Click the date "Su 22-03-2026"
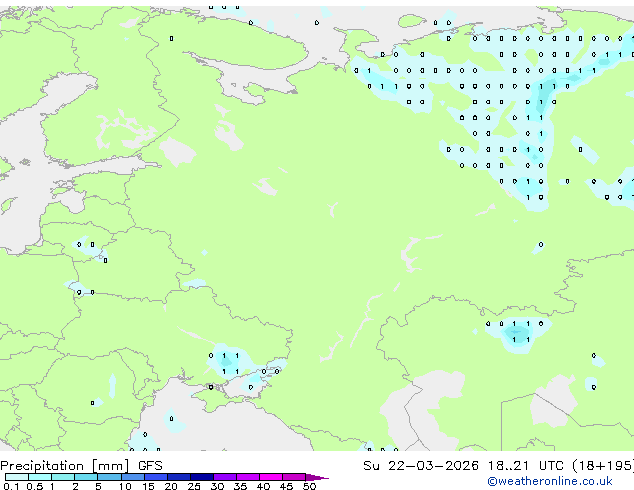Viewport: 634px width, 490px height. (x=421, y=466)
